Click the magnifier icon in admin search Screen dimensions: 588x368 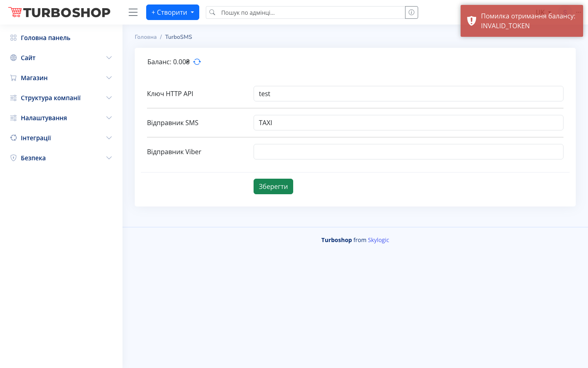(212, 12)
